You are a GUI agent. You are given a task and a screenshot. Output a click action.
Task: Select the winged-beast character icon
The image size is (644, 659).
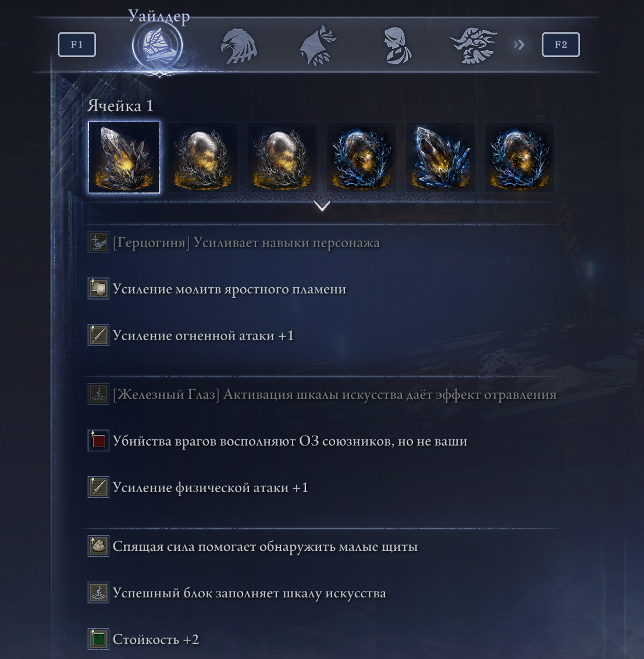click(x=474, y=45)
